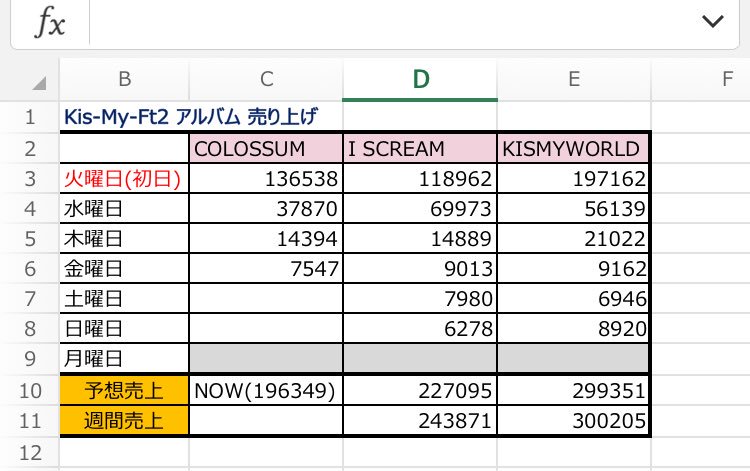750x471 pixels.
Task: Click cell with value 56139
Action: [573, 209]
